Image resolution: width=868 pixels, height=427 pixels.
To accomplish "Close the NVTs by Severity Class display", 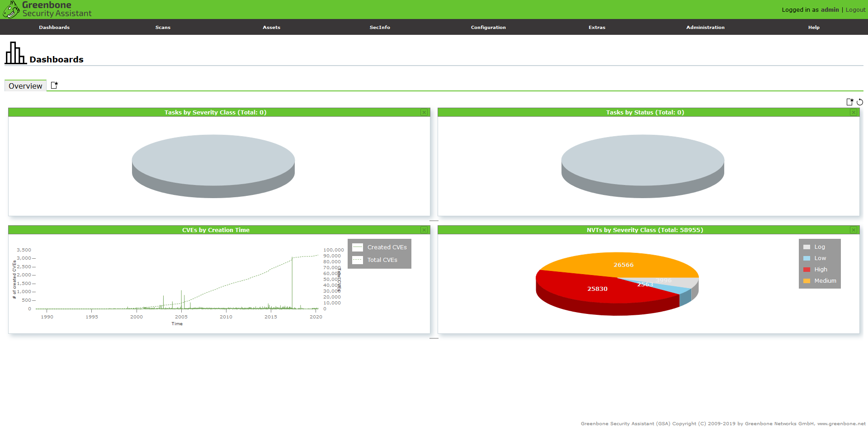I will (854, 230).
